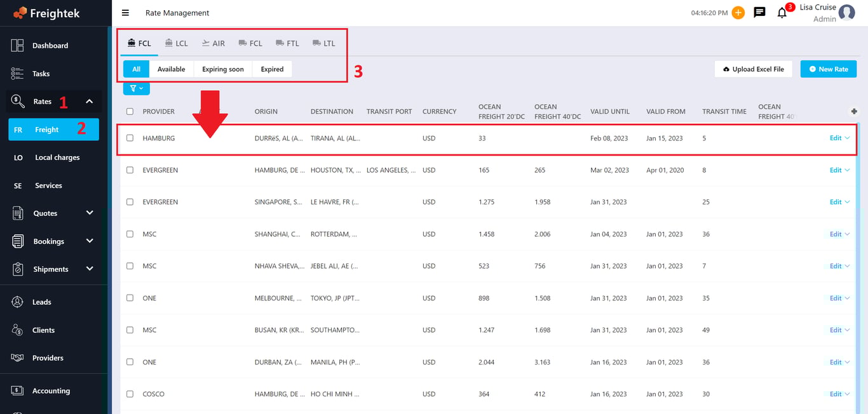The width and height of the screenshot is (868, 414).
Task: Toggle the select-all header checkbox
Action: click(130, 111)
